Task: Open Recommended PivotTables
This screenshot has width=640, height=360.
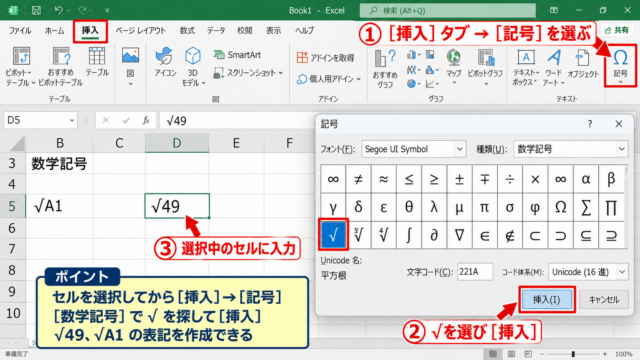Action: coord(60,66)
